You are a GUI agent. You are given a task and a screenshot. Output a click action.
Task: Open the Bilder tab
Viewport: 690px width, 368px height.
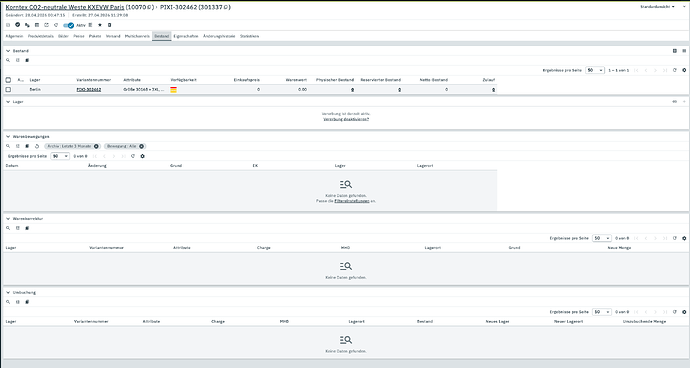point(63,36)
